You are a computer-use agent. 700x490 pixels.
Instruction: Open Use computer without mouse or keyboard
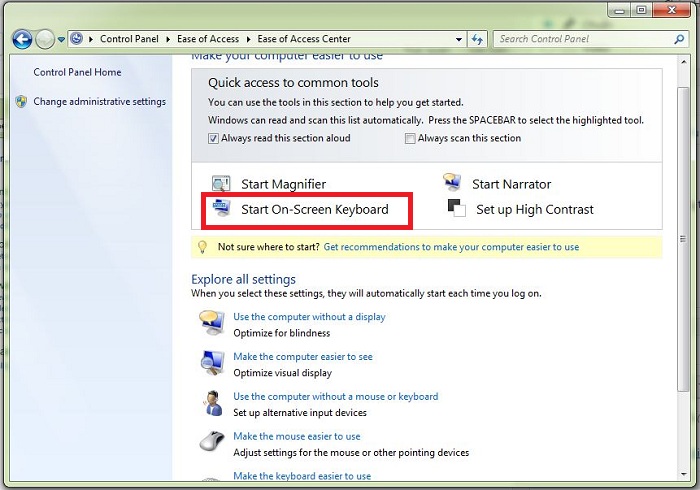pyautogui.click(x=336, y=396)
